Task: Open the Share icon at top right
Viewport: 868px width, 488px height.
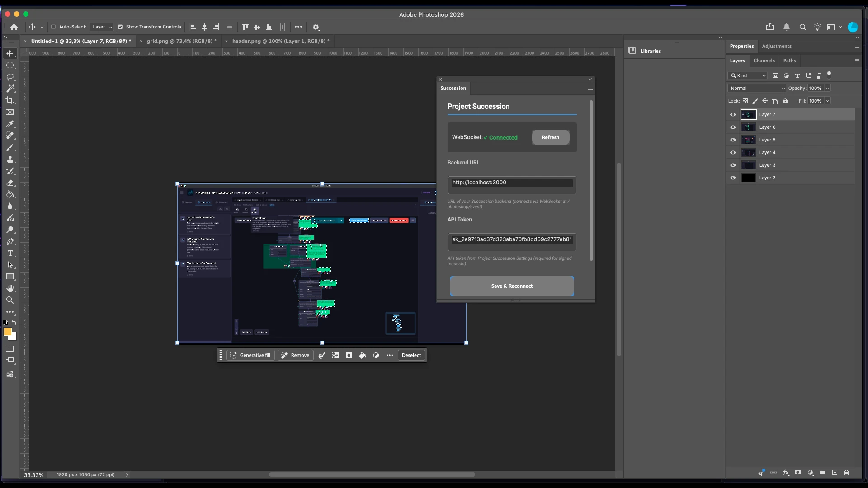Action: pos(770,27)
